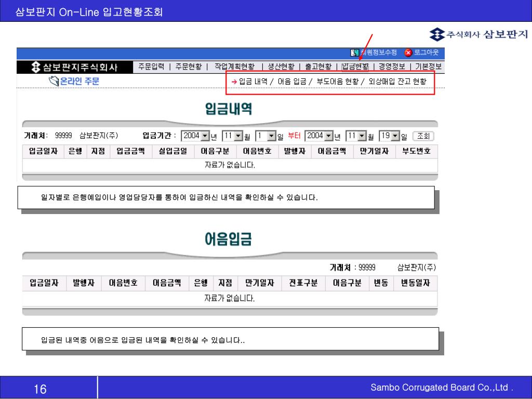Image resolution: width=532 pixels, height=399 pixels.
Task: Open the 주문현황 menu
Action: pos(188,66)
